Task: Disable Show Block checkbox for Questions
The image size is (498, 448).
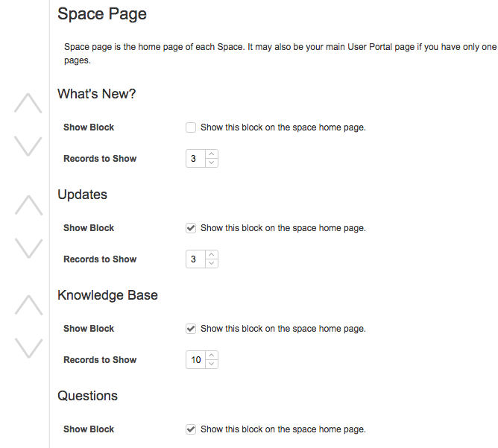Action: point(191,429)
